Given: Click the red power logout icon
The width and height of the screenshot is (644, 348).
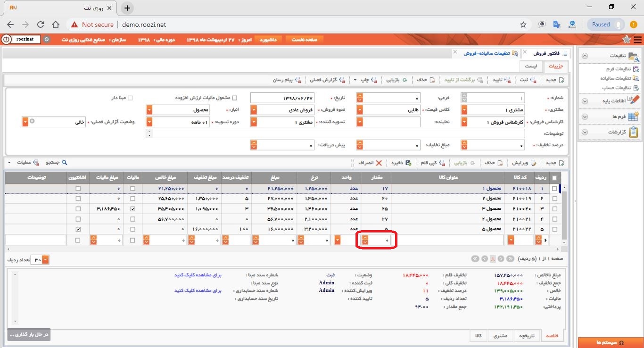Looking at the screenshot, I should [6, 40].
